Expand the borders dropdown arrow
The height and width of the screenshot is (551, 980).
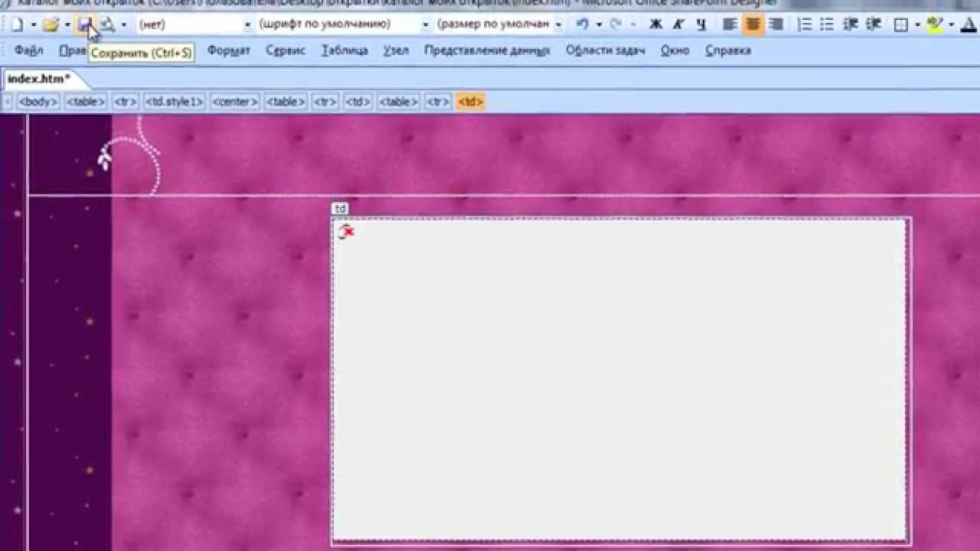916,25
